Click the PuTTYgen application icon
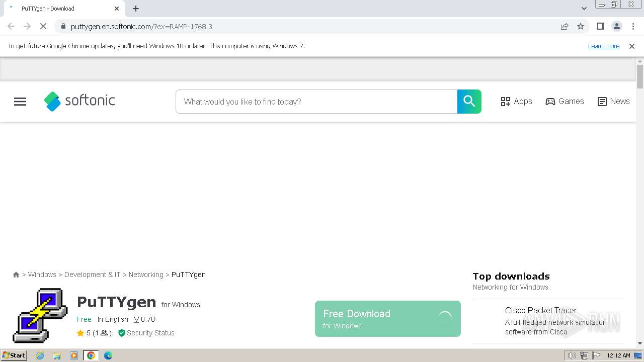Image resolution: width=644 pixels, height=362 pixels. pyautogui.click(x=40, y=315)
